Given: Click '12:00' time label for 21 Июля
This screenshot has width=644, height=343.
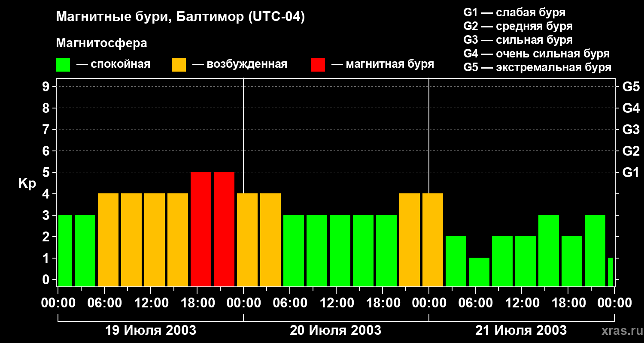Looking at the screenshot, I should [x=522, y=303].
